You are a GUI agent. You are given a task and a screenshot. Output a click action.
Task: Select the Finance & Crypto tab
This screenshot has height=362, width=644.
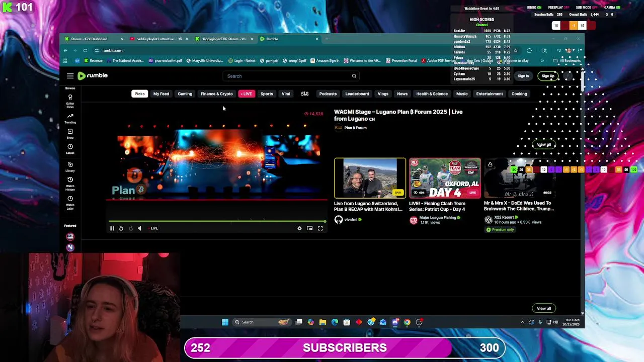coord(217,94)
